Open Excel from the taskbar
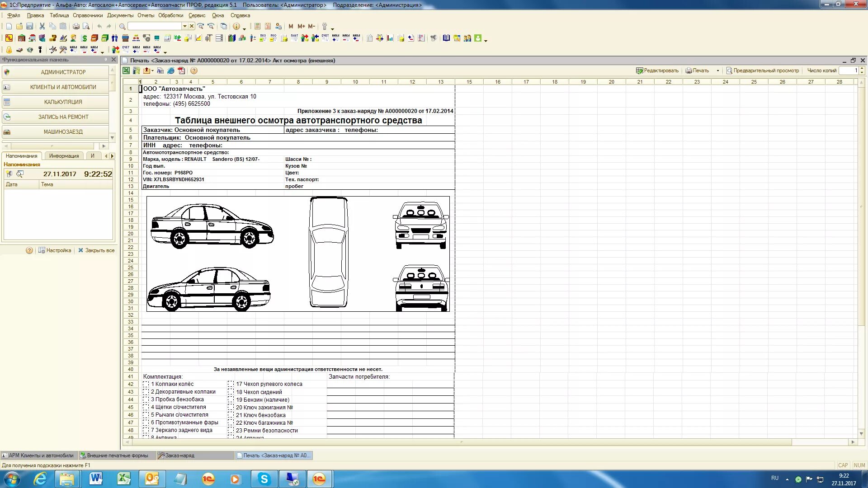Screen dimensions: 868x488 pos(124,479)
